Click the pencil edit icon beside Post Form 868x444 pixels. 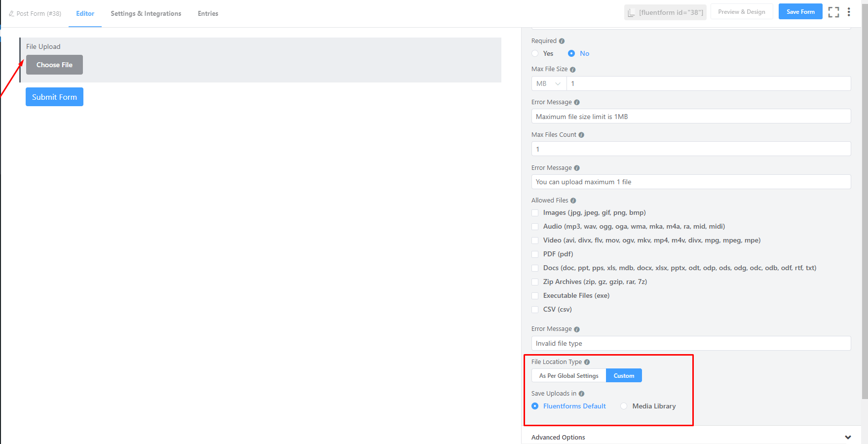click(11, 14)
